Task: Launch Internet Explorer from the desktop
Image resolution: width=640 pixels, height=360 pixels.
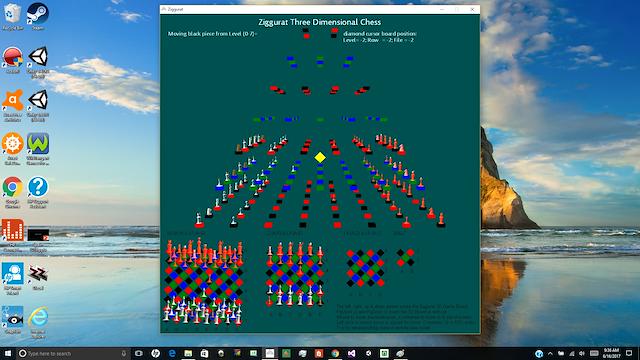Action: [x=38, y=321]
